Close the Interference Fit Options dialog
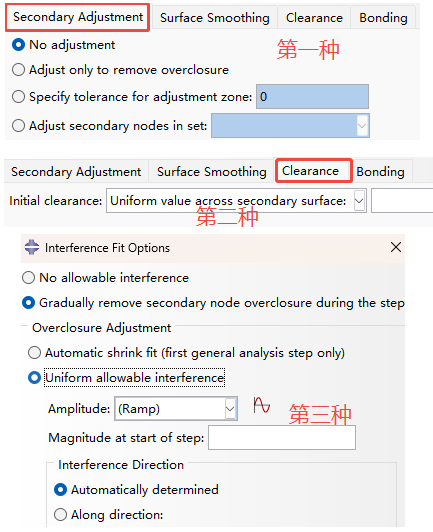Viewport: 433px width, 532px height. (396, 247)
